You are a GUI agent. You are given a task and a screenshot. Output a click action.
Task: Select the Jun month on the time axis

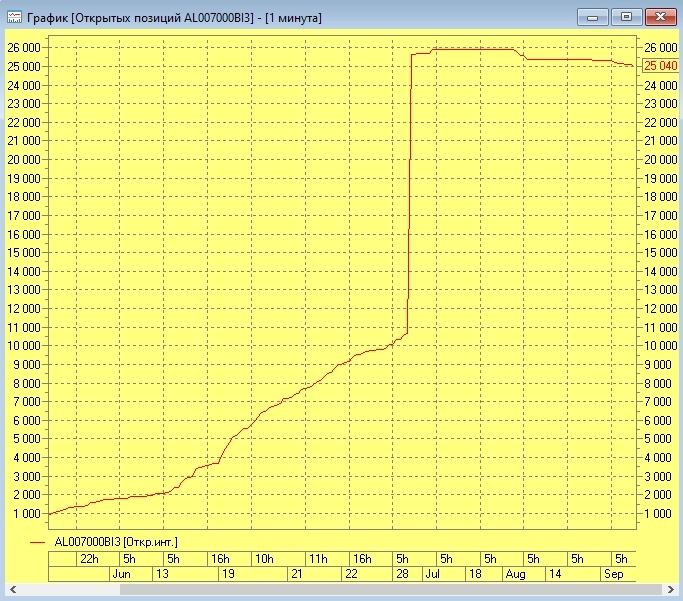coord(121,575)
